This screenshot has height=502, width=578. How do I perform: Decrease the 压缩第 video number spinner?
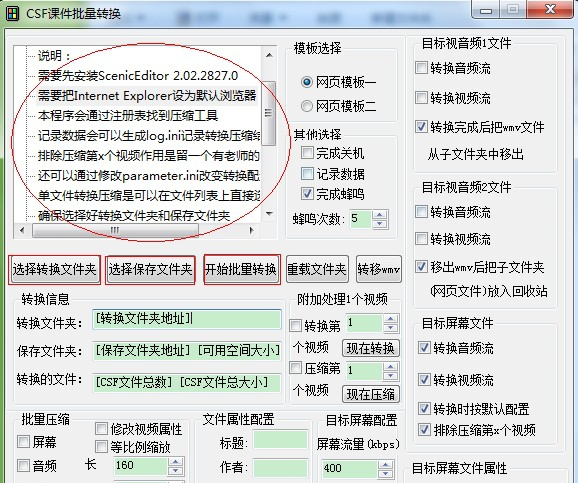pyautogui.click(x=390, y=376)
